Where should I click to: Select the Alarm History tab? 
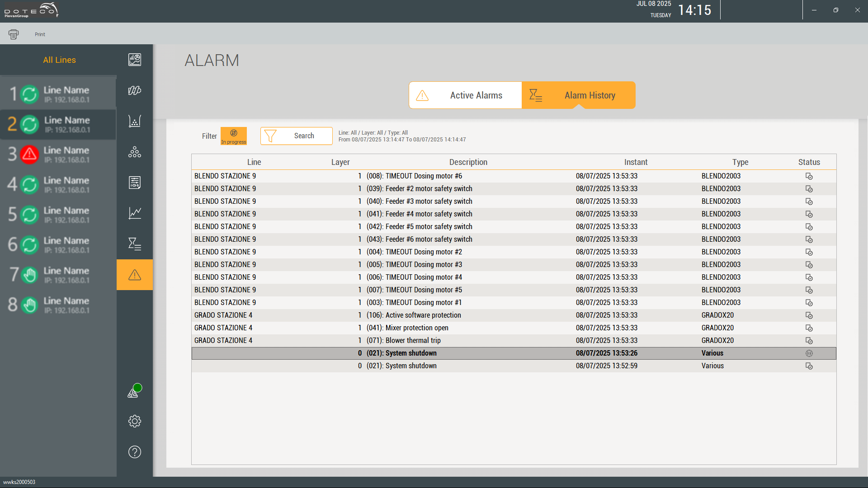click(579, 95)
